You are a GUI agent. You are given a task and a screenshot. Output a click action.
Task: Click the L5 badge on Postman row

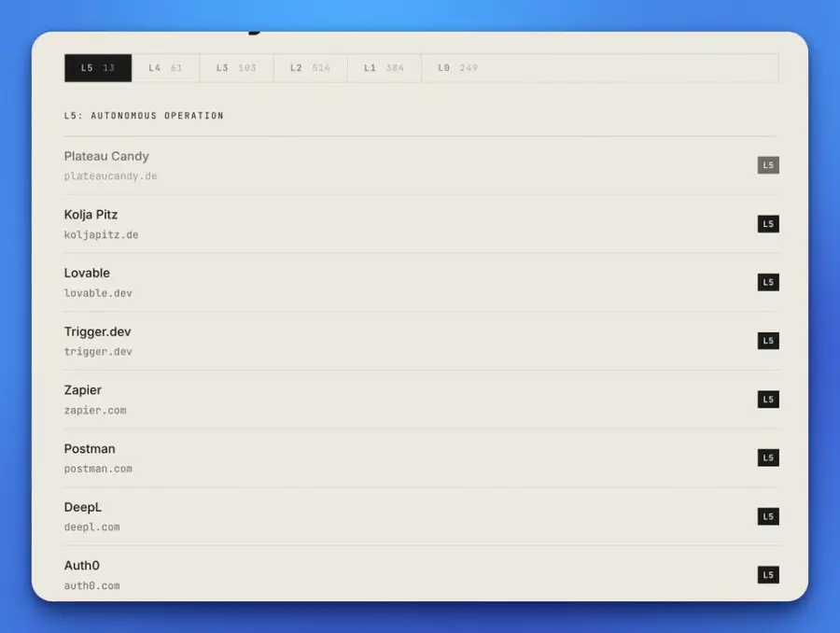pyautogui.click(x=768, y=457)
